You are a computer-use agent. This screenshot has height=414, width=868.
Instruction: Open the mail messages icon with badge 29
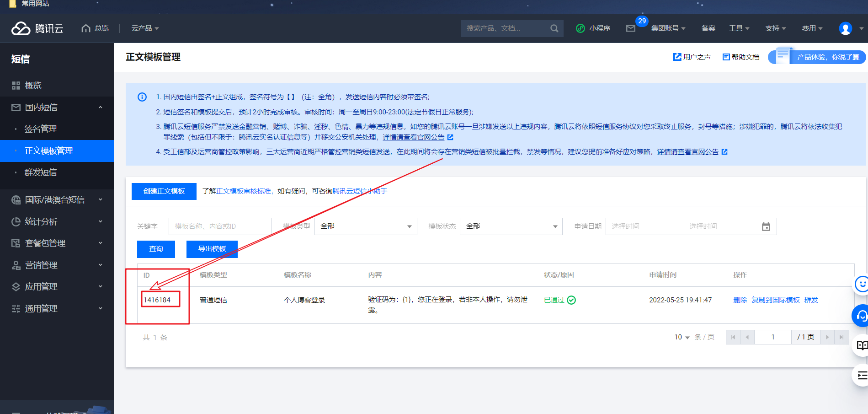pyautogui.click(x=631, y=28)
